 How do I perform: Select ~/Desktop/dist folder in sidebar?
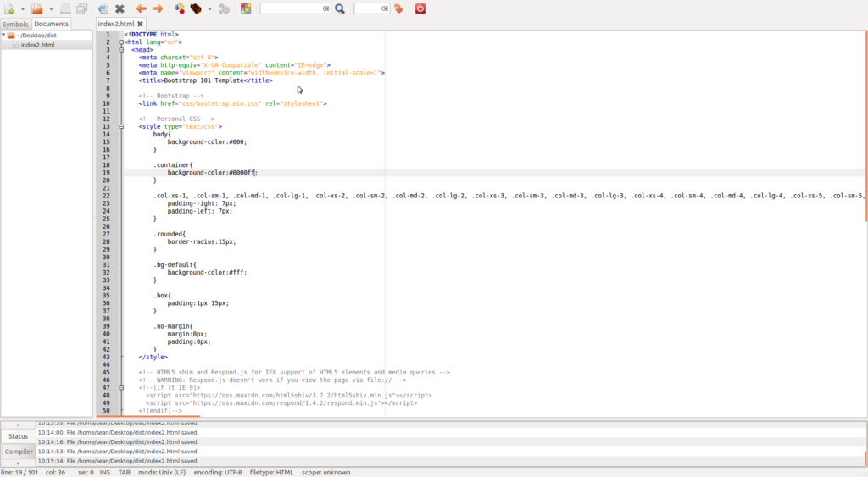[x=36, y=36]
